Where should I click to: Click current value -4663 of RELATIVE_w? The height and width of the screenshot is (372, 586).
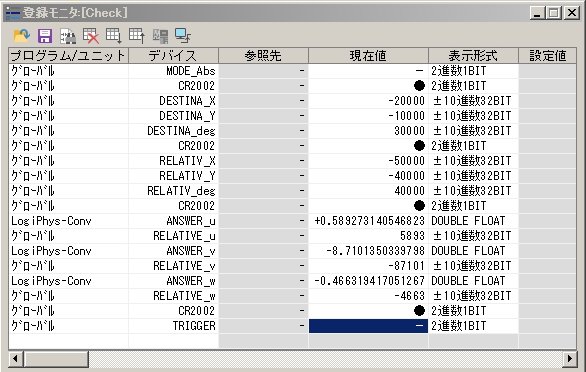368,296
